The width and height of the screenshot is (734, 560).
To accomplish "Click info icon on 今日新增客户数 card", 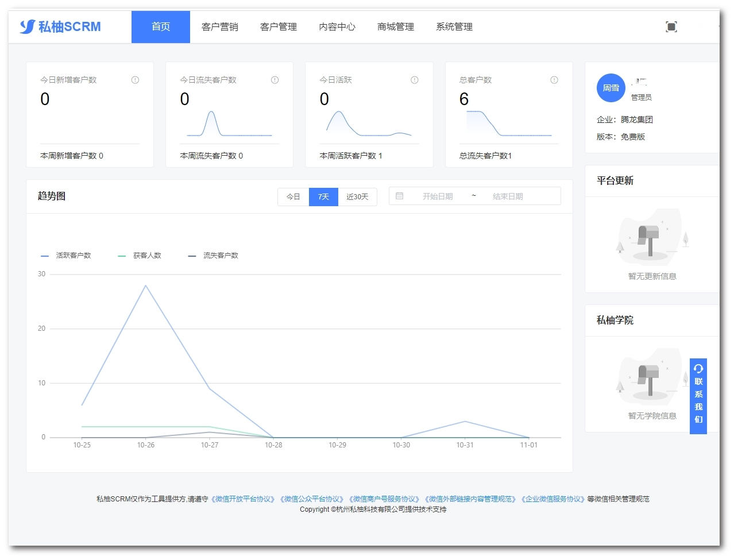I will (x=135, y=80).
